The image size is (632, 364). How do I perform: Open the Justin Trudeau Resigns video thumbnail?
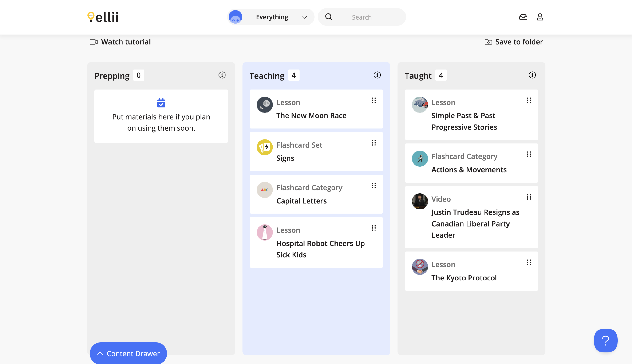[420, 201]
